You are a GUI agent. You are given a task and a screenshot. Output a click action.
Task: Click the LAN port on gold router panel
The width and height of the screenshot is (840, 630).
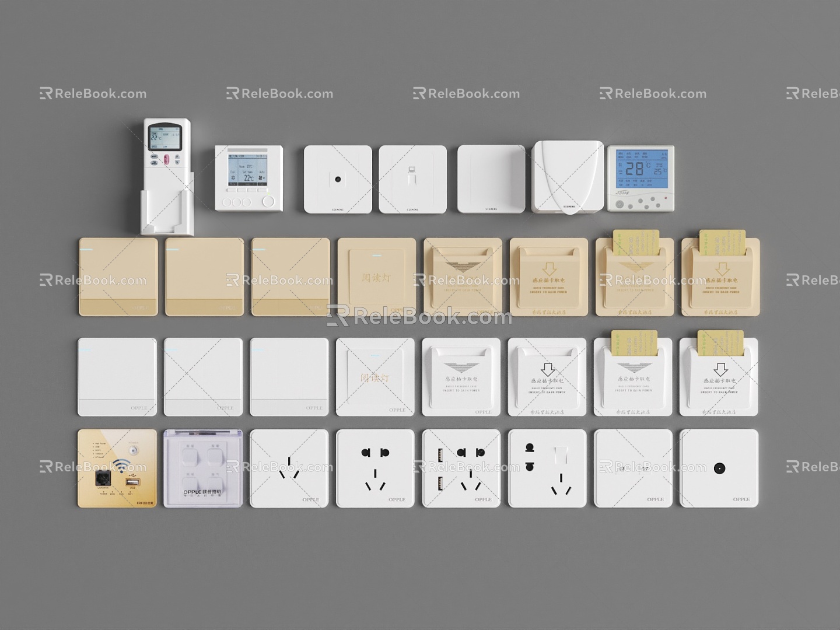tap(104, 479)
